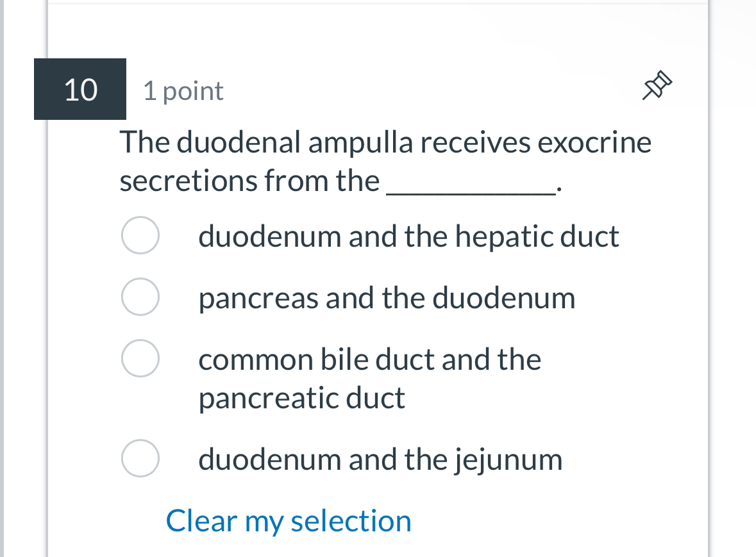
Task: Choose "pancreas and the duodenum" answer
Action: click(140, 297)
